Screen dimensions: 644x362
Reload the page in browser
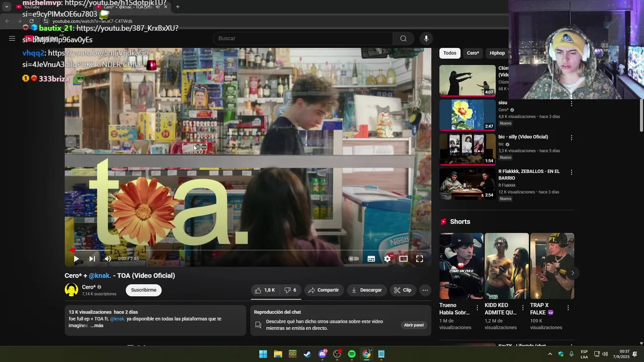point(32,21)
